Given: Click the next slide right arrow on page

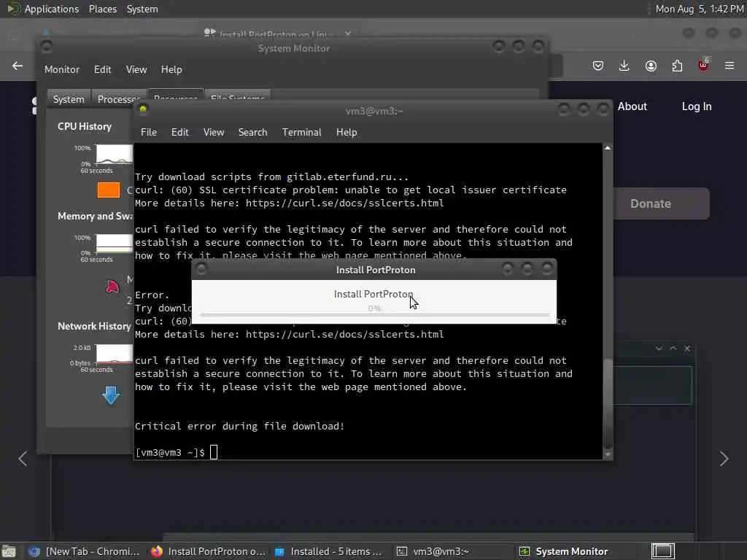Looking at the screenshot, I should coord(724,459).
